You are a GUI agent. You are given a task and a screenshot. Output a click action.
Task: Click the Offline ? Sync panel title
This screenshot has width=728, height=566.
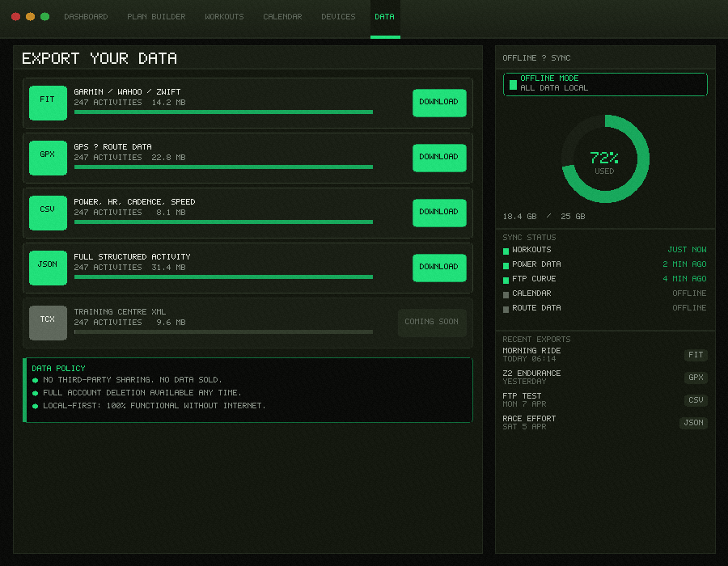(x=536, y=58)
